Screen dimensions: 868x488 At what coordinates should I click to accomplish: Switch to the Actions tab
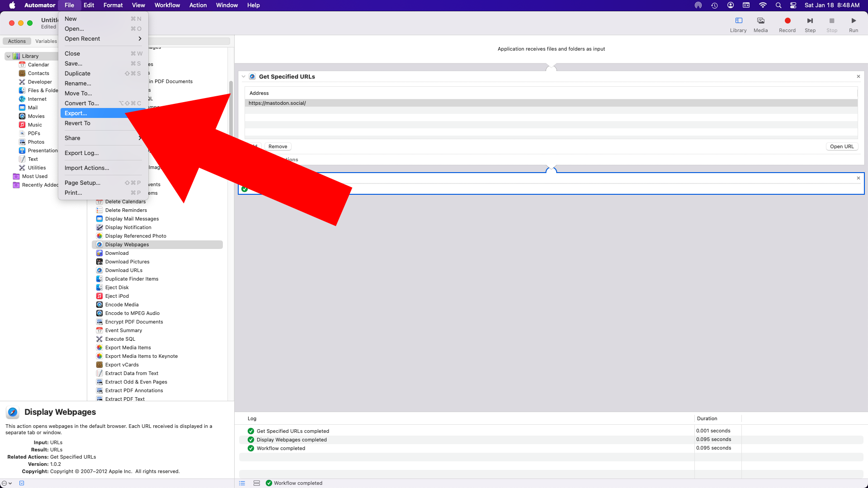pos(17,41)
